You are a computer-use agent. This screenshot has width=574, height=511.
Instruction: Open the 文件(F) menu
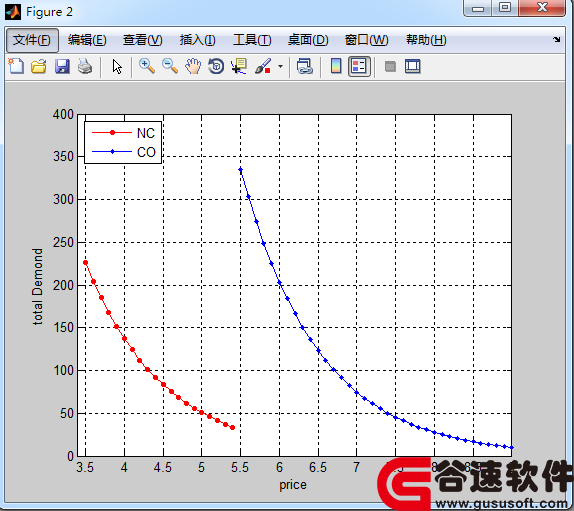click(32, 40)
